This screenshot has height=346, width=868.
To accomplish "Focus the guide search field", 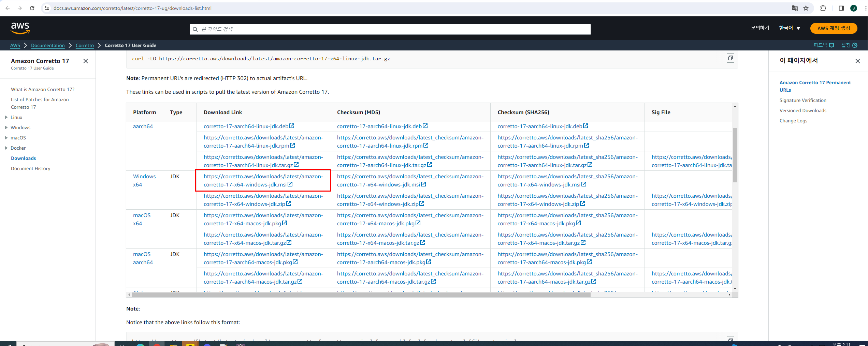I will pos(390,29).
